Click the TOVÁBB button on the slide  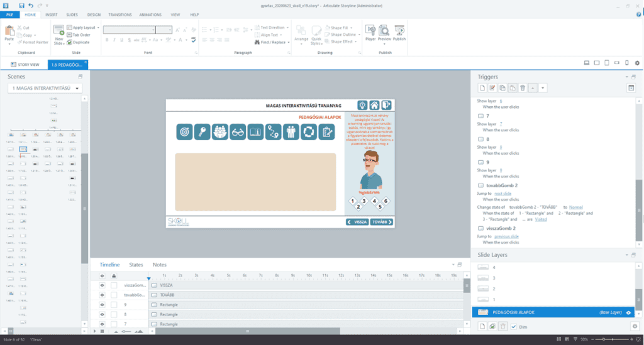point(382,222)
